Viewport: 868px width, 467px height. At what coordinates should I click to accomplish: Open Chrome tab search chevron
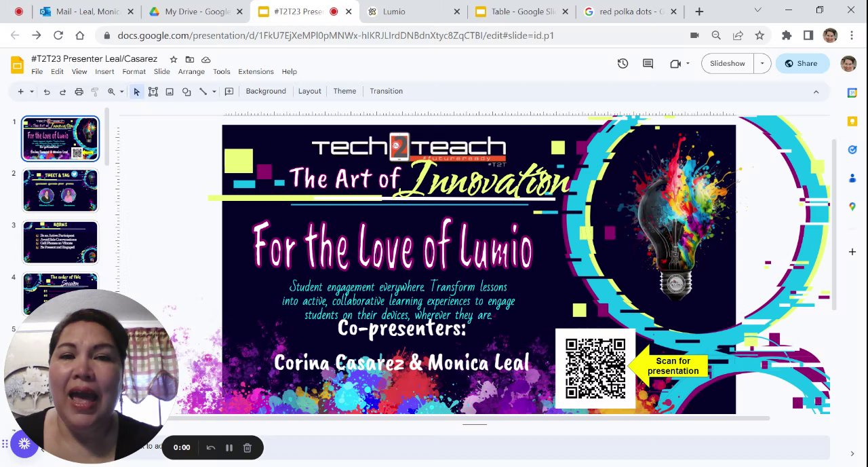(x=757, y=10)
